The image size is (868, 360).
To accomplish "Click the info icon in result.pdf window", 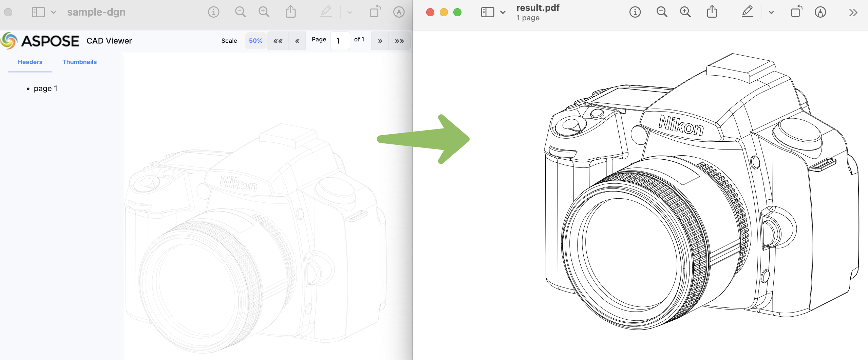I will 635,13.
